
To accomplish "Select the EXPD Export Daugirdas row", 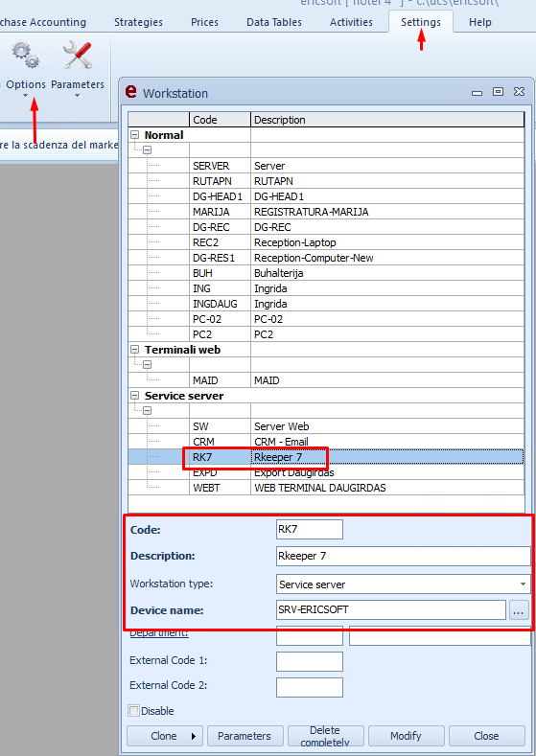I will tap(326, 472).
